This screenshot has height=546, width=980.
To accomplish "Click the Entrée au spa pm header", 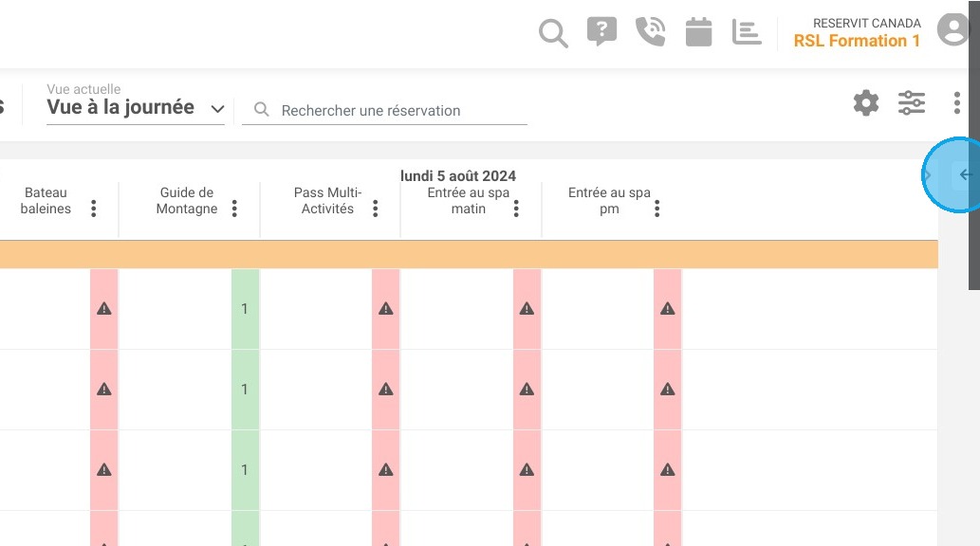I will click(x=609, y=201).
